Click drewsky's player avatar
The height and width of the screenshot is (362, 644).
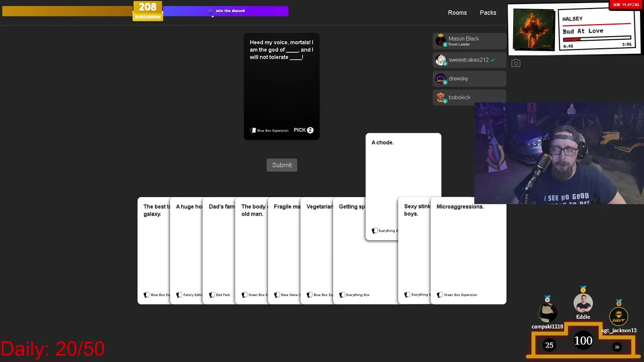441,79
